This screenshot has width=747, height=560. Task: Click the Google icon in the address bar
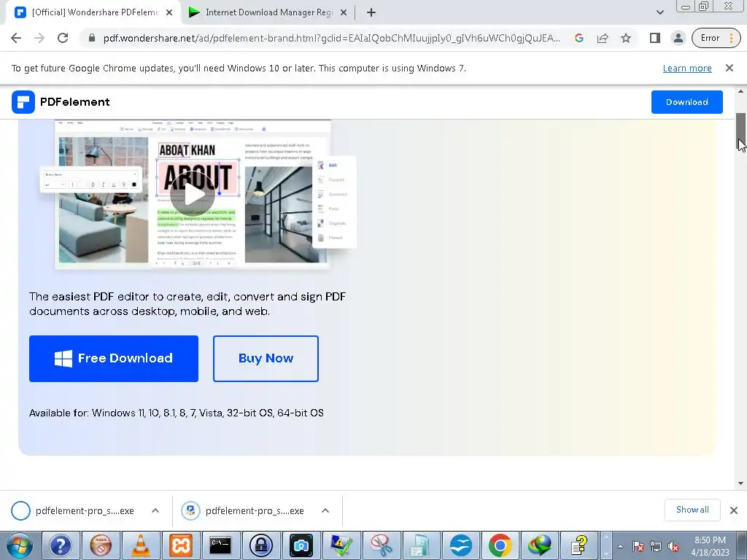578,38
